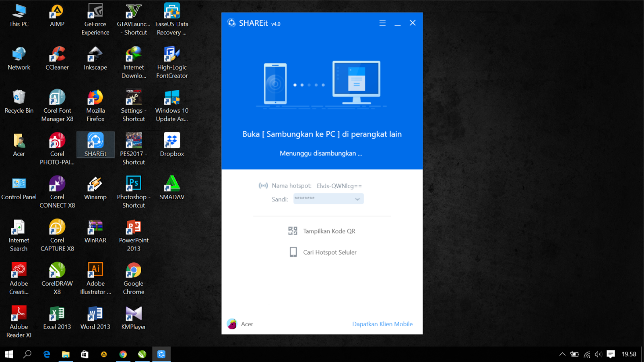Select the Network desktop icon
The height and width of the screenshot is (362, 644).
tap(19, 59)
